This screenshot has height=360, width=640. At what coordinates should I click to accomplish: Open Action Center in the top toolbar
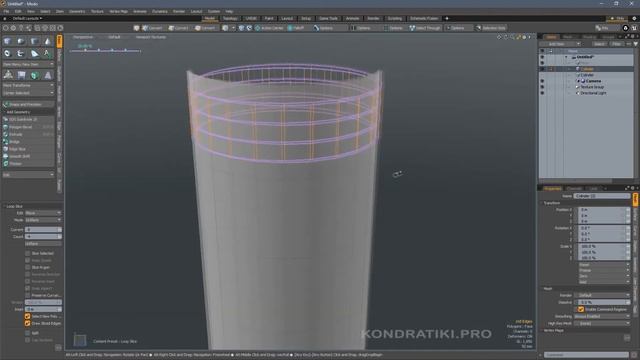[x=269, y=28]
